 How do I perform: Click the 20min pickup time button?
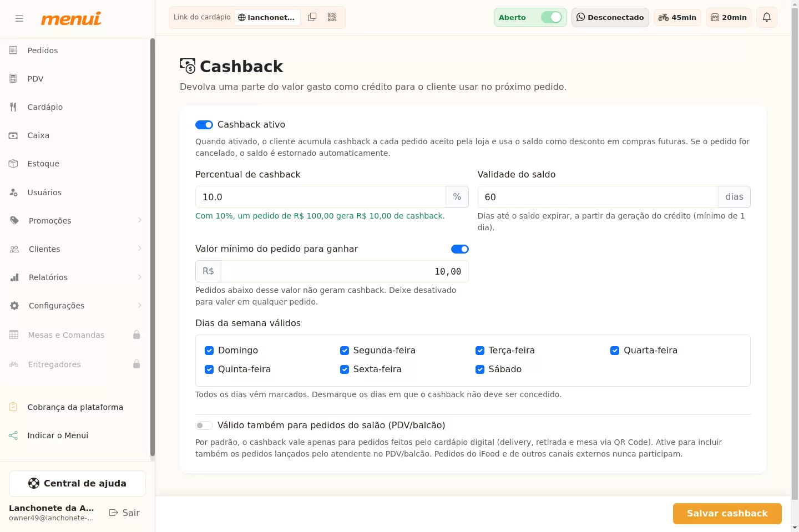pyautogui.click(x=729, y=17)
